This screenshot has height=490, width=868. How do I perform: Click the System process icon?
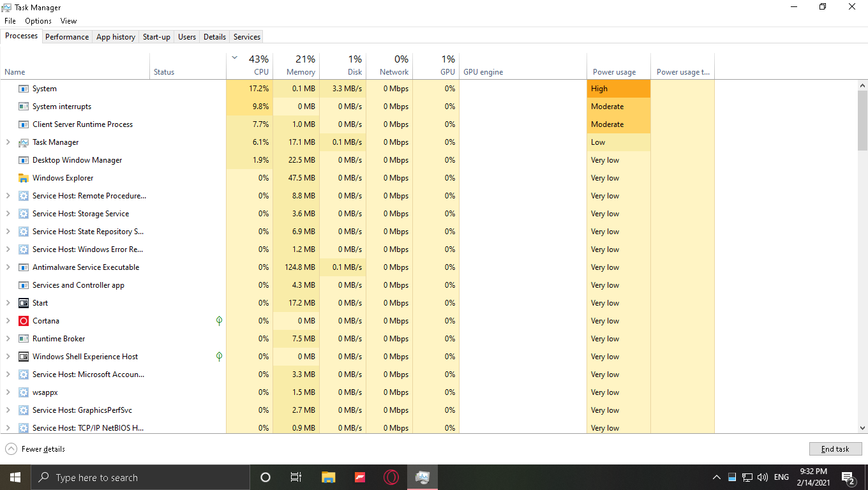click(24, 89)
